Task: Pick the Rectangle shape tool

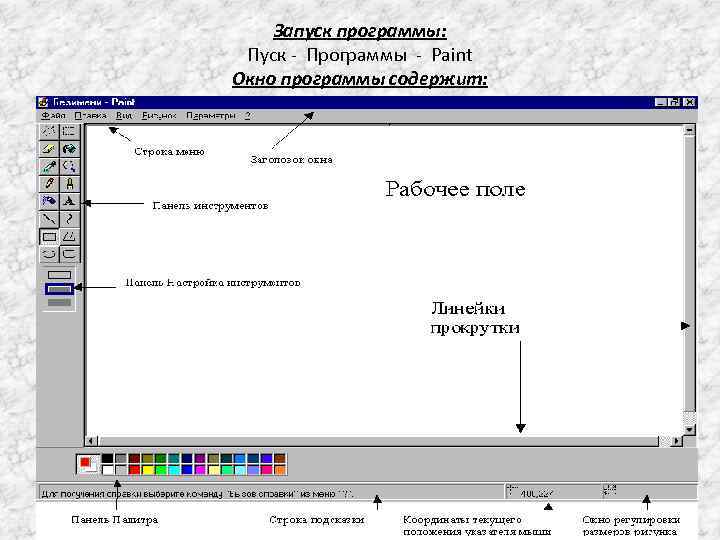Action: point(49,236)
